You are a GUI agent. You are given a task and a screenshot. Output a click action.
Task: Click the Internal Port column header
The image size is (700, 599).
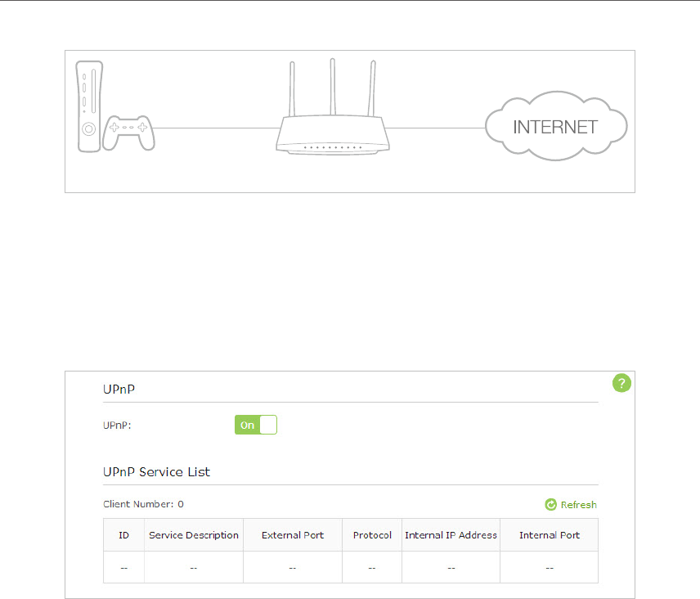pyautogui.click(x=549, y=535)
